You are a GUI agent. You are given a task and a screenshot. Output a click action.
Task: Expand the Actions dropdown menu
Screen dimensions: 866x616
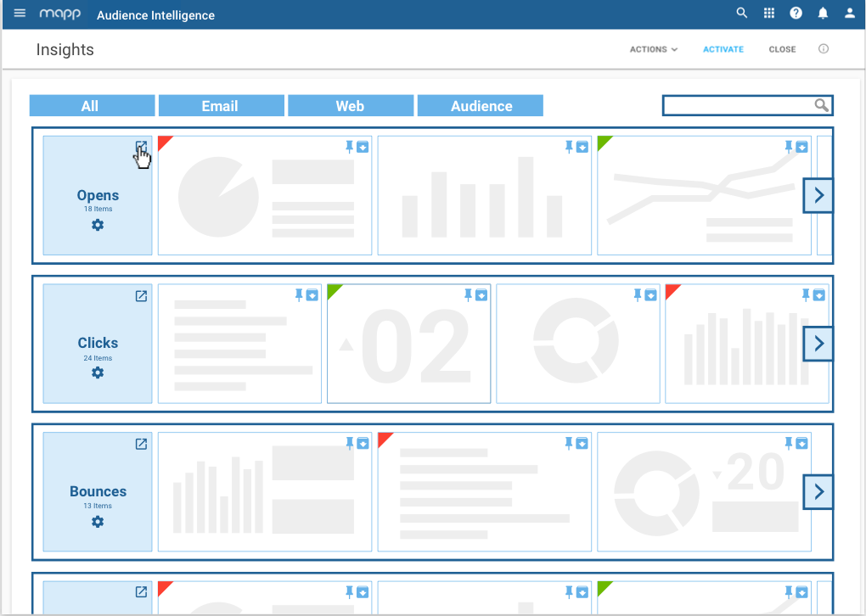pyautogui.click(x=654, y=49)
